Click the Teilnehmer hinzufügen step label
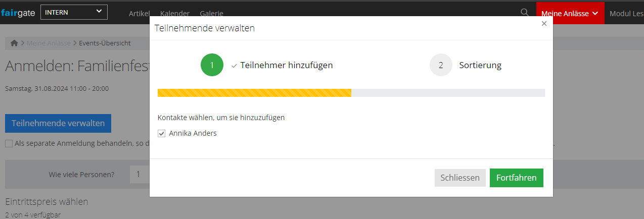The height and width of the screenshot is (219, 644). [286, 65]
